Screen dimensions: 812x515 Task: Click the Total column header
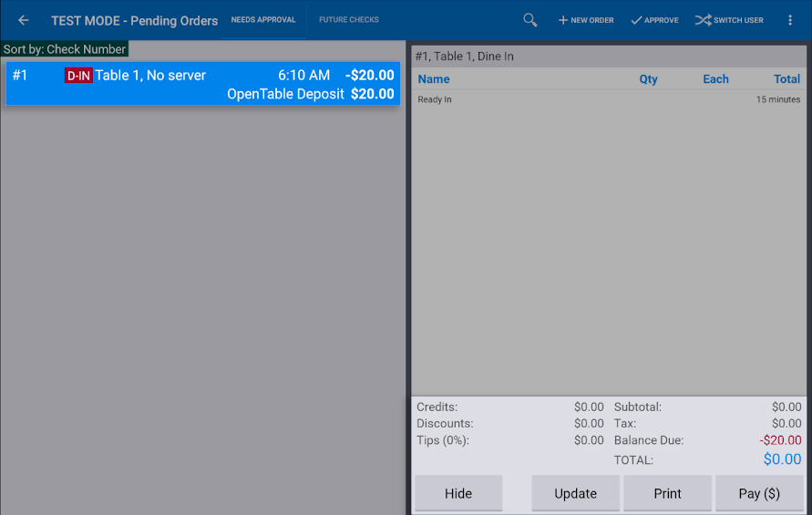(786, 79)
